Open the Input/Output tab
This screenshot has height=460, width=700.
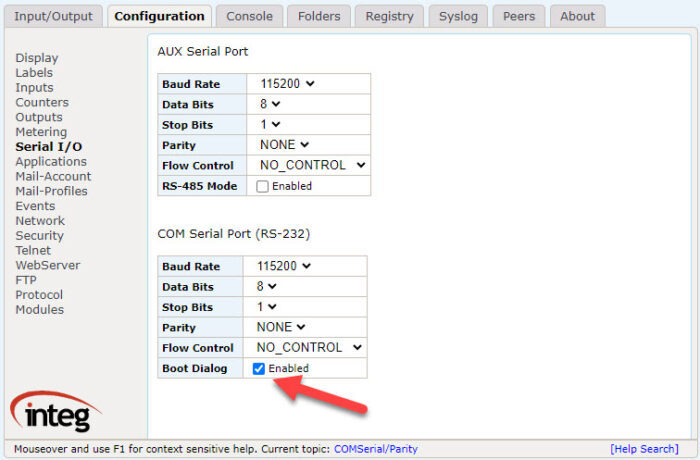(x=53, y=17)
